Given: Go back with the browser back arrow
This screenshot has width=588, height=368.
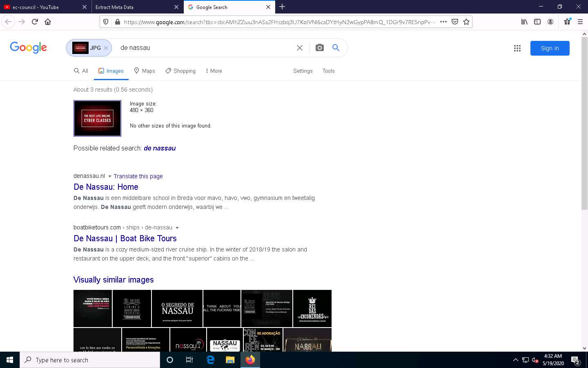Looking at the screenshot, I should coord(8,22).
